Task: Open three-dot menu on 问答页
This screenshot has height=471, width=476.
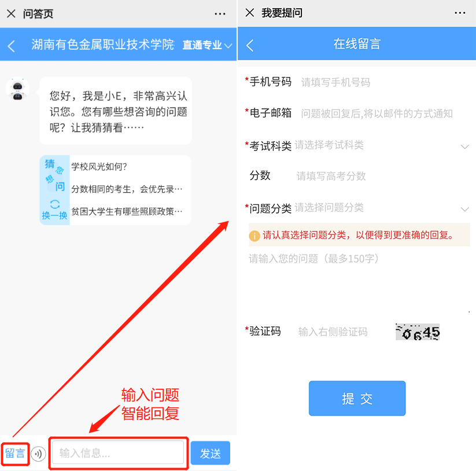Action: [x=220, y=14]
